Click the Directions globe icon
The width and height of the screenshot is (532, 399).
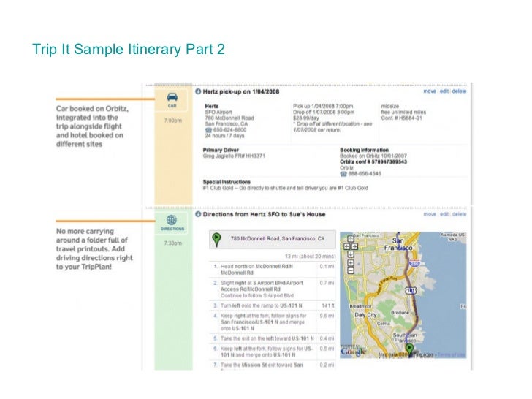point(172,220)
